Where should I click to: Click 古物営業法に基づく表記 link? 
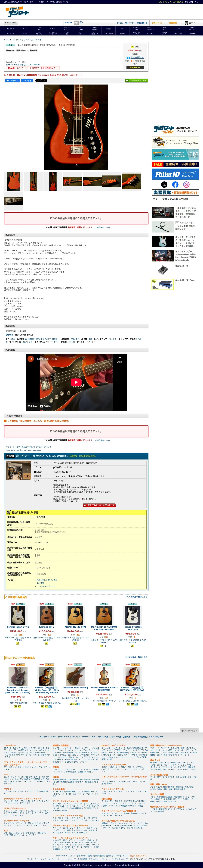tap(47, 580)
